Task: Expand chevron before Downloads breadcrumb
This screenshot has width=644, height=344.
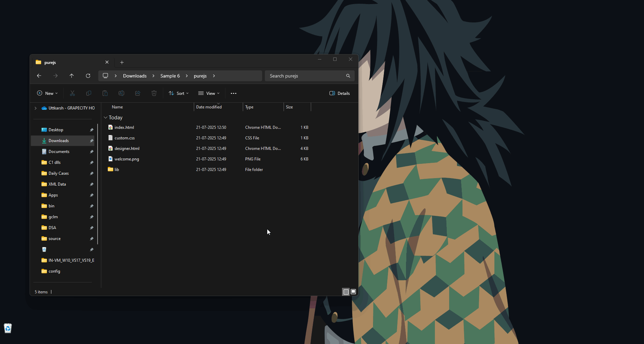Action: point(116,76)
